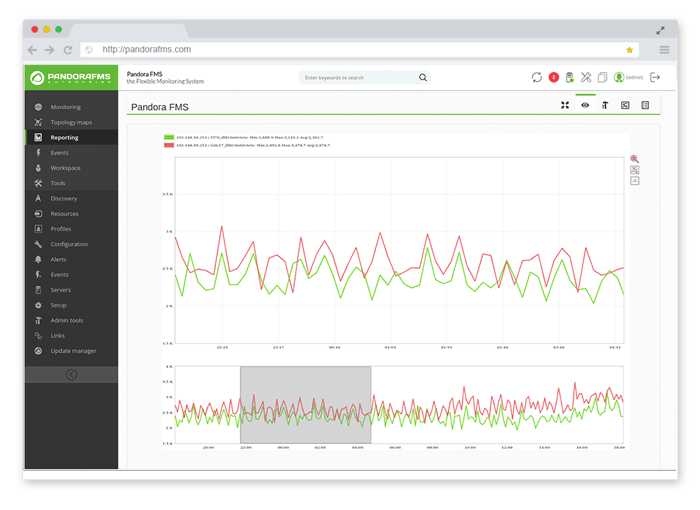Screen dimensions: 700x510
Task: Click the browser address bar
Action: 359,50
